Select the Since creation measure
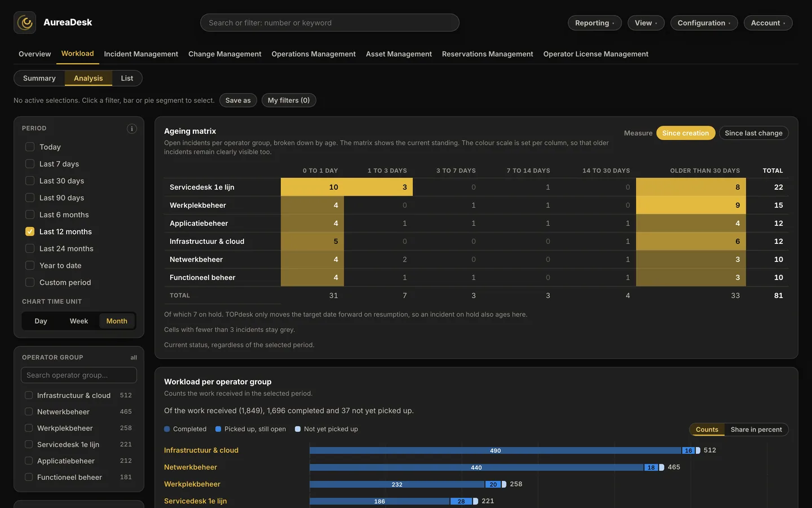 pyautogui.click(x=686, y=133)
